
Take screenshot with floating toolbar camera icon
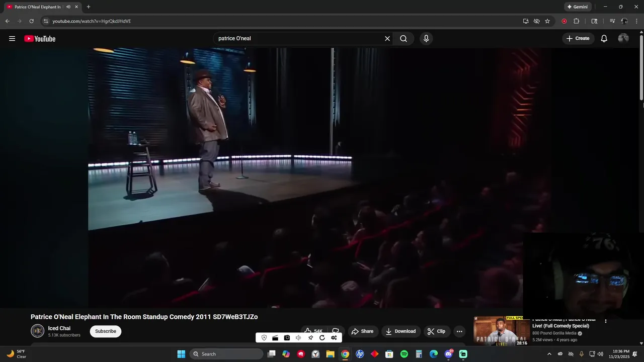287,338
